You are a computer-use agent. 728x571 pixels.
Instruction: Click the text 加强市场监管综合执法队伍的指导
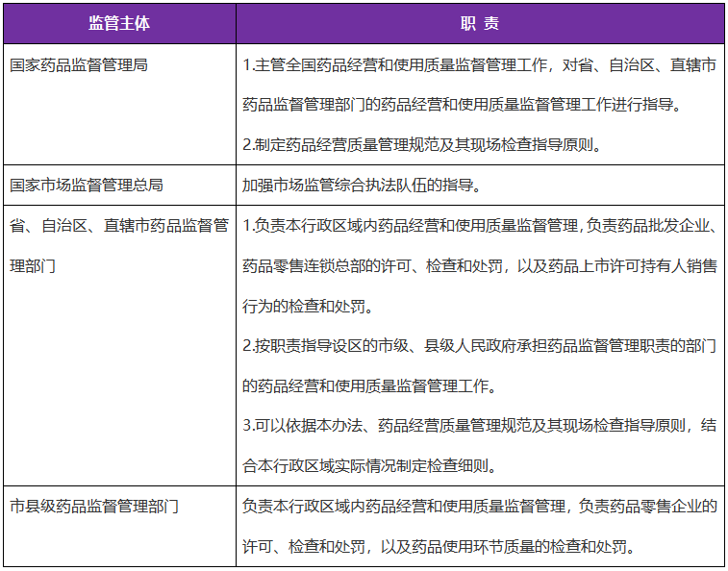point(362,186)
